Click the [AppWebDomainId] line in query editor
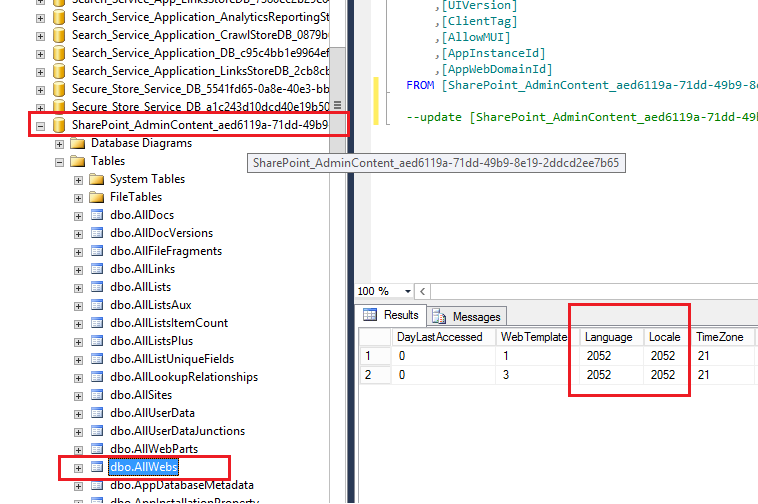Screen dimensions: 758x504 click(x=493, y=69)
